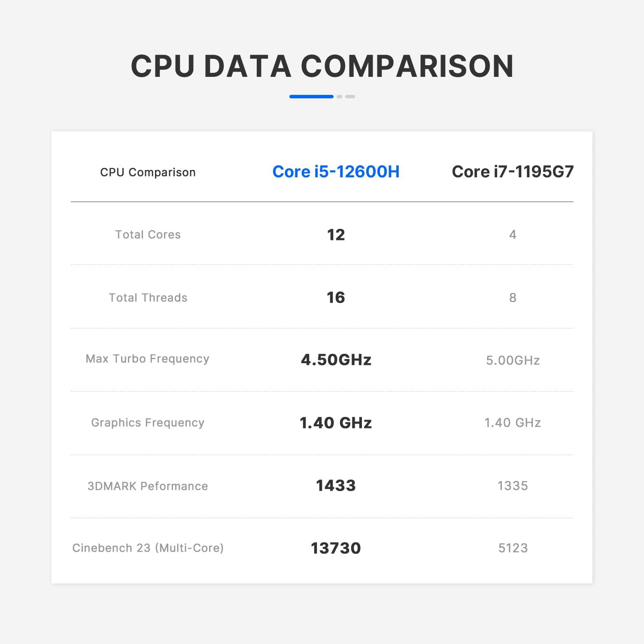Click the Core i5-12600H column header
The image size is (644, 644).
pyautogui.click(x=336, y=172)
